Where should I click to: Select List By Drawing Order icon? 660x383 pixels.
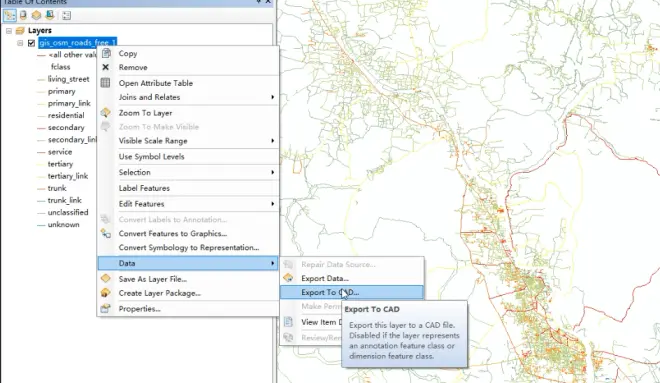tap(9, 16)
